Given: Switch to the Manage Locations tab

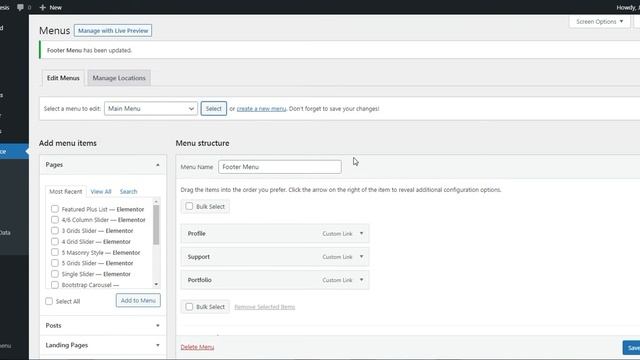Looking at the screenshot, I should point(119,78).
